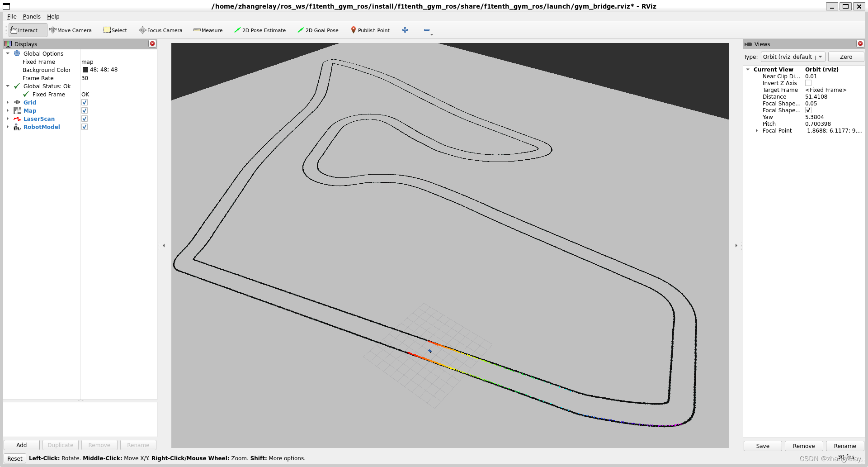Disable the LaserScan display checkbox
868x467 pixels.
pyautogui.click(x=85, y=119)
